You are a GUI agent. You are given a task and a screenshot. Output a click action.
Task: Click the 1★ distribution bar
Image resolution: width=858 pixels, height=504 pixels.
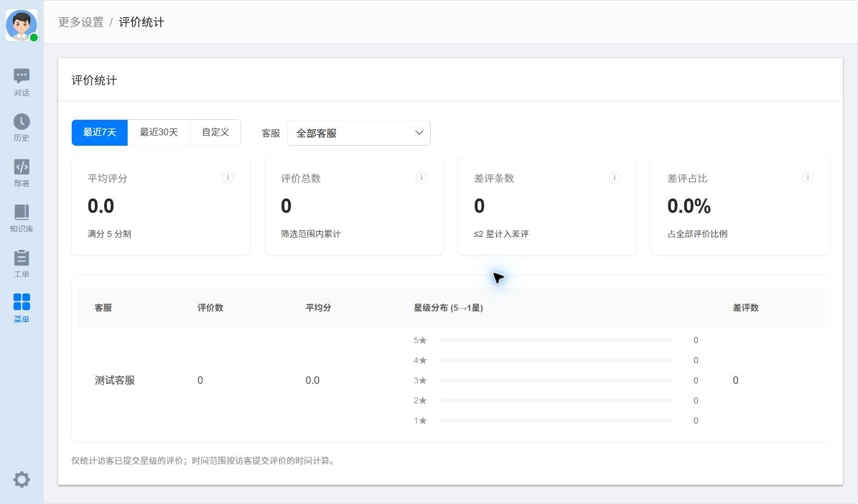tap(556, 421)
